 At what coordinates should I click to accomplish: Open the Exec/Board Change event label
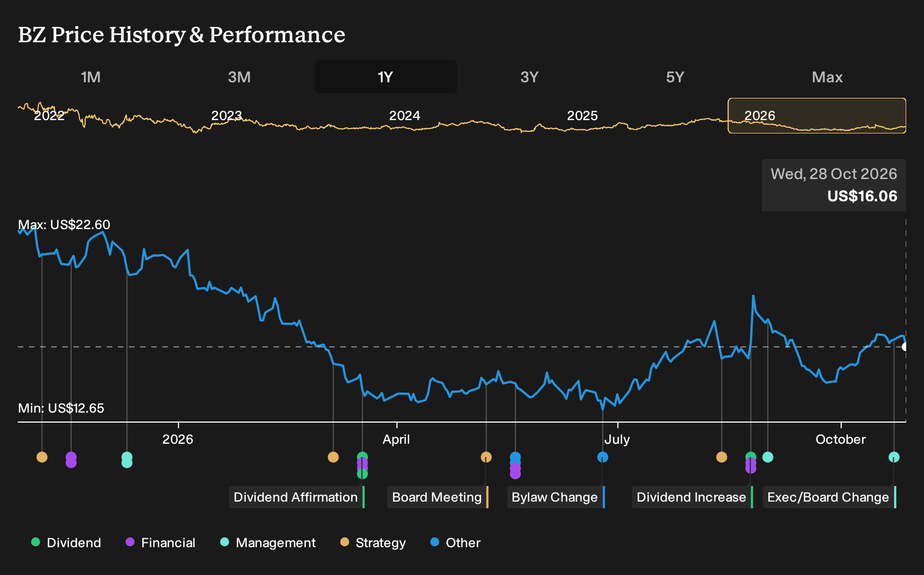click(x=829, y=497)
